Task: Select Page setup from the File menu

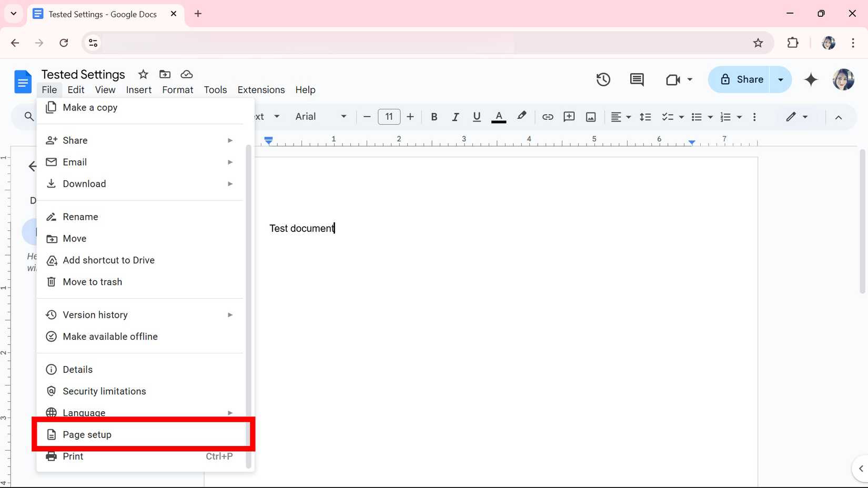Action: point(87,434)
